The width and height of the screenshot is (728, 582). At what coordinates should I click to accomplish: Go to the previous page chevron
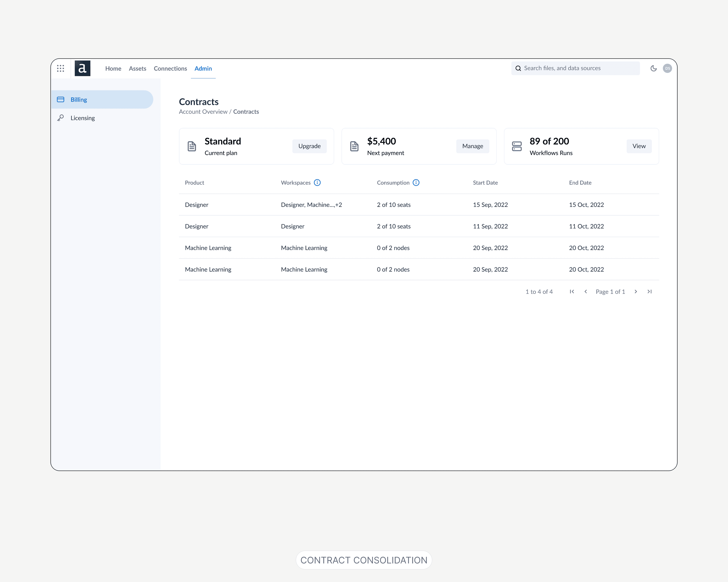[x=585, y=292]
